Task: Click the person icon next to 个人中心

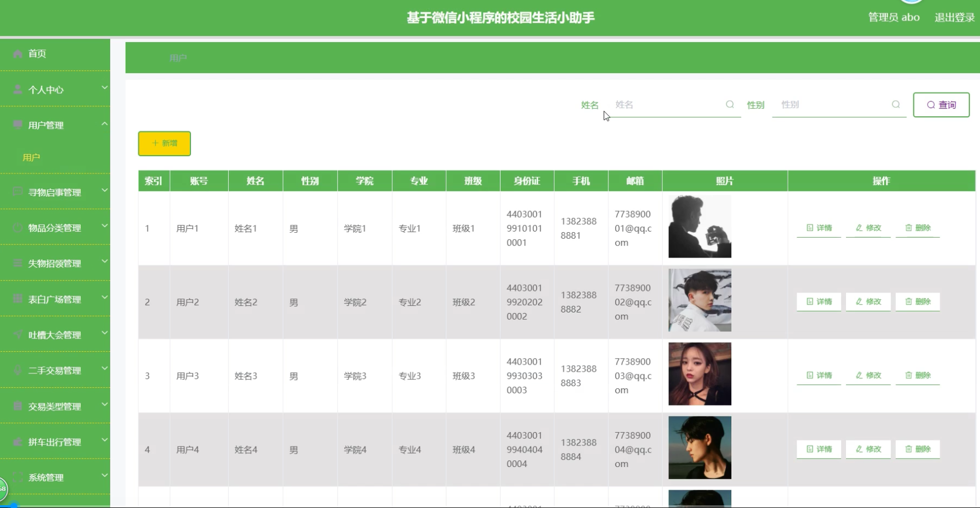Action: 18,90
